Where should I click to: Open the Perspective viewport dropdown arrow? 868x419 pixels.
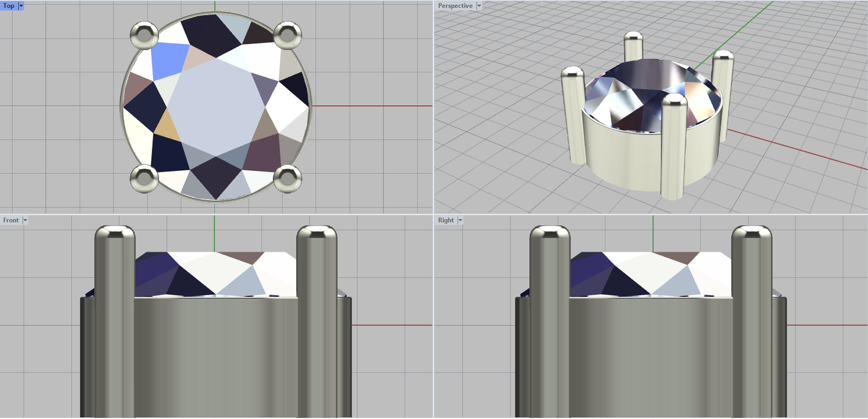(479, 5)
